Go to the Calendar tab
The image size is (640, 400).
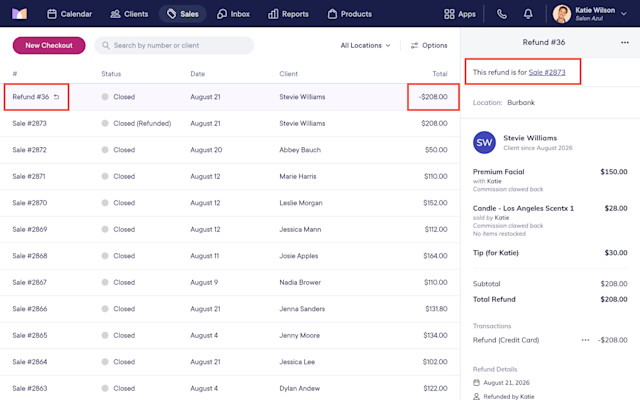point(69,14)
